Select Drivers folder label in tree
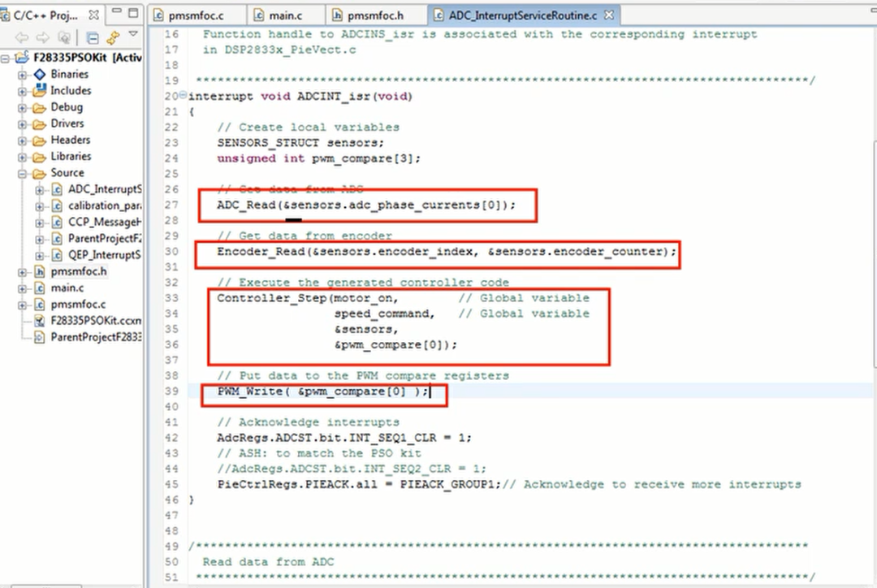 point(67,123)
